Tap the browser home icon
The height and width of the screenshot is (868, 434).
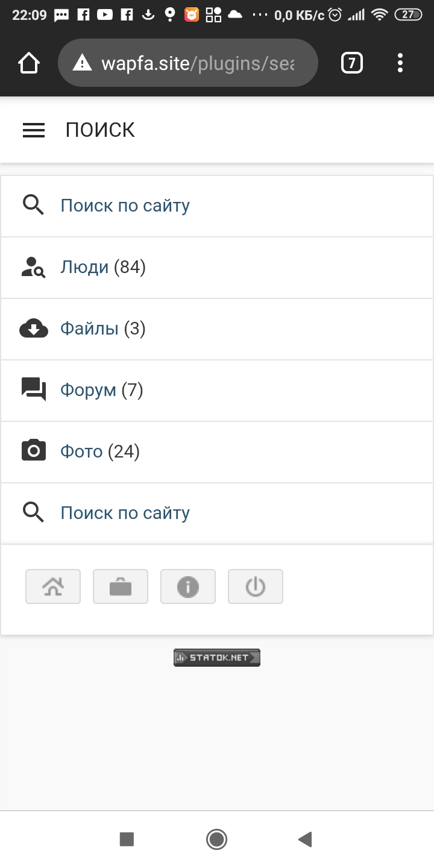coord(29,63)
